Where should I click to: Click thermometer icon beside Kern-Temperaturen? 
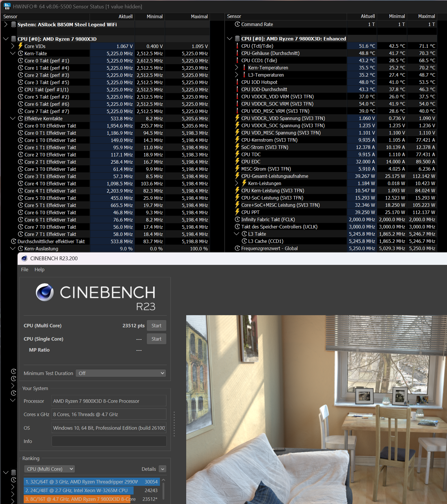[244, 67]
